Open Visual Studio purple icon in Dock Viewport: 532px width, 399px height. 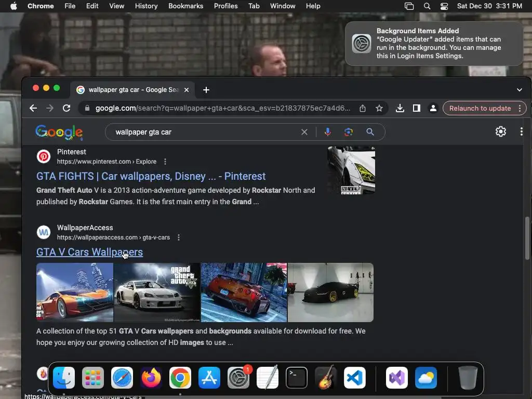point(397,378)
